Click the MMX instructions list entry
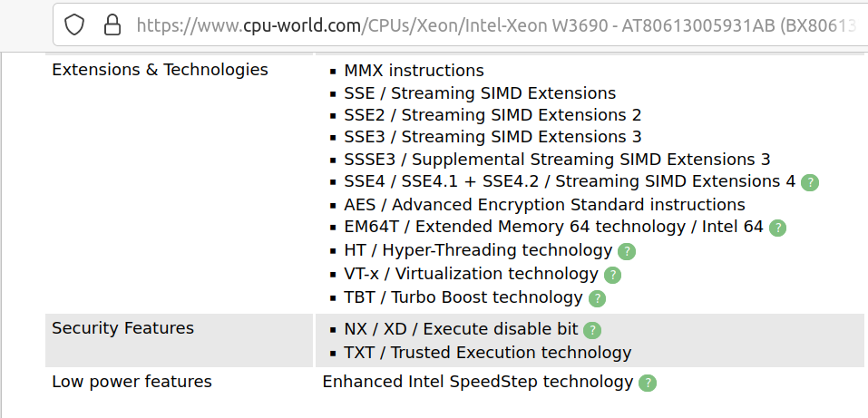This screenshot has height=418, width=868. pos(414,71)
